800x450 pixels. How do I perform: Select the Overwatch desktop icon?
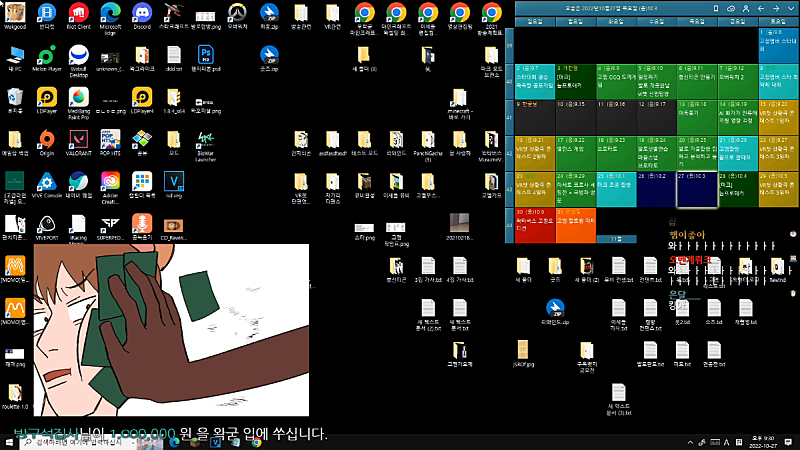coord(237,13)
